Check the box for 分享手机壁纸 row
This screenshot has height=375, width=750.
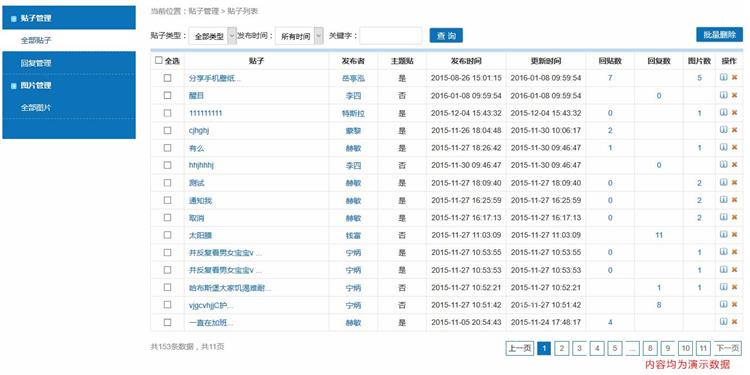click(167, 77)
